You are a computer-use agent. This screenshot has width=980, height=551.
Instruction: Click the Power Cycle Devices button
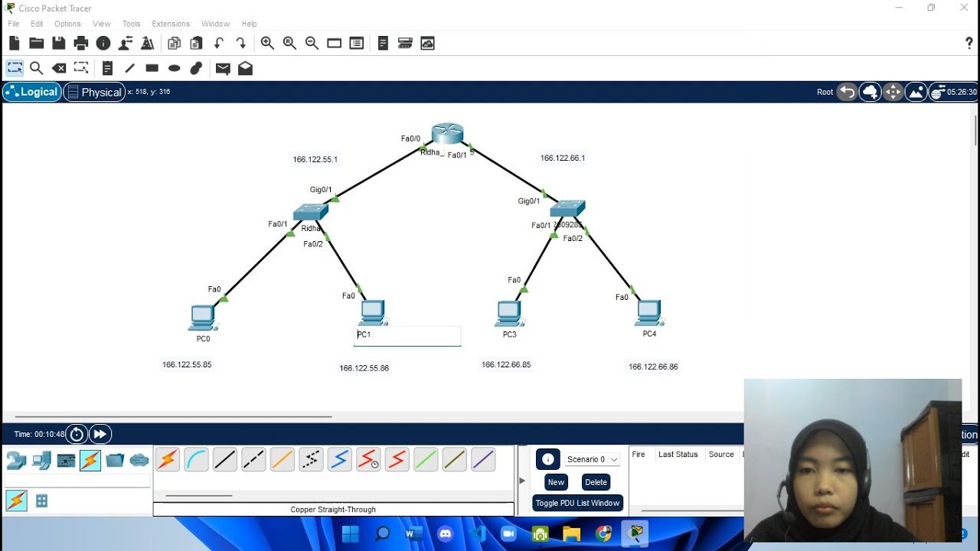[77, 434]
